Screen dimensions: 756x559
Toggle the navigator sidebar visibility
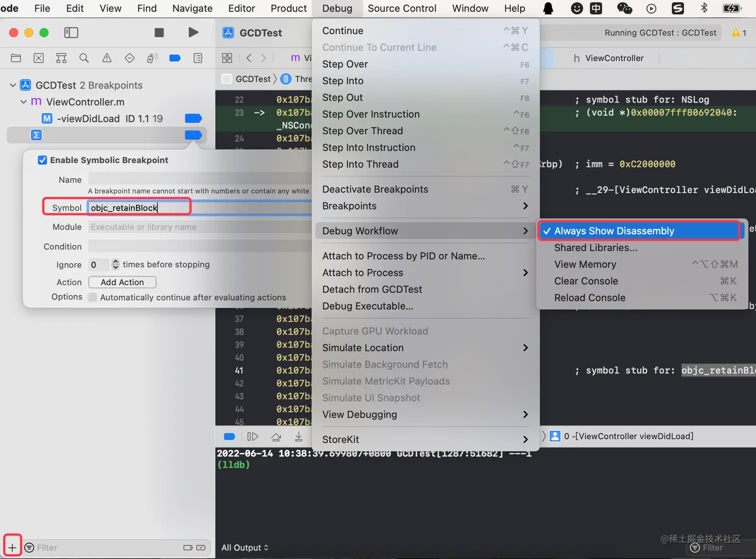71,32
